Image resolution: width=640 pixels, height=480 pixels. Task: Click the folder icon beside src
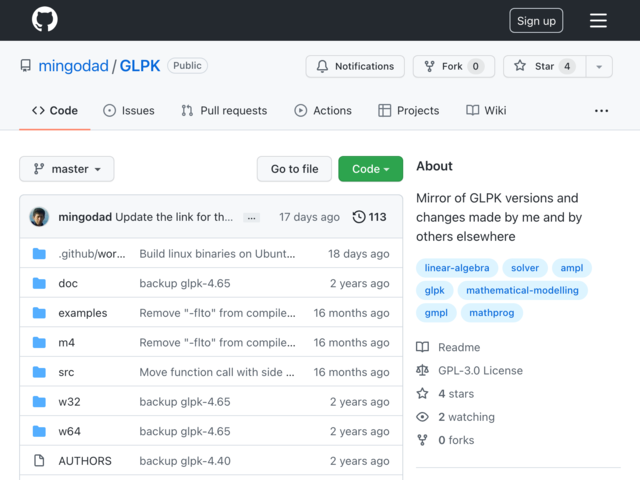39,372
